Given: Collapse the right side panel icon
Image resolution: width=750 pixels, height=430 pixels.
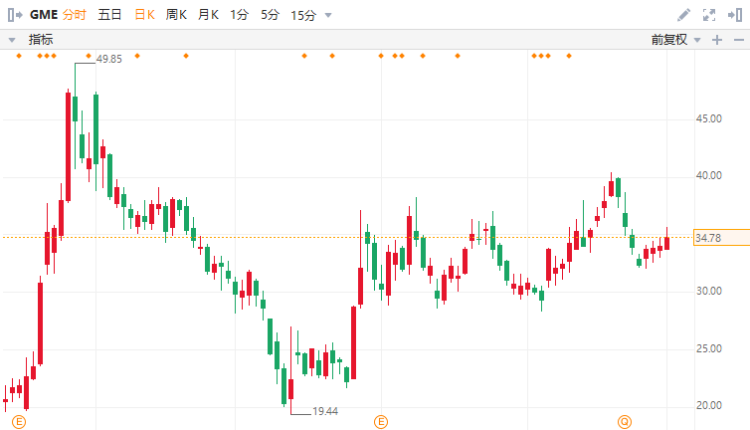Looking at the screenshot, I should pos(735,15).
